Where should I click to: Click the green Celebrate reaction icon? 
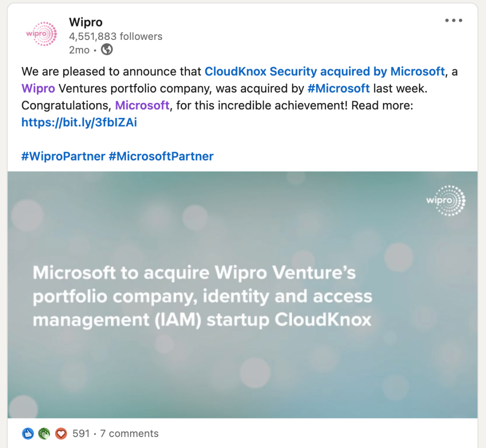(x=44, y=433)
